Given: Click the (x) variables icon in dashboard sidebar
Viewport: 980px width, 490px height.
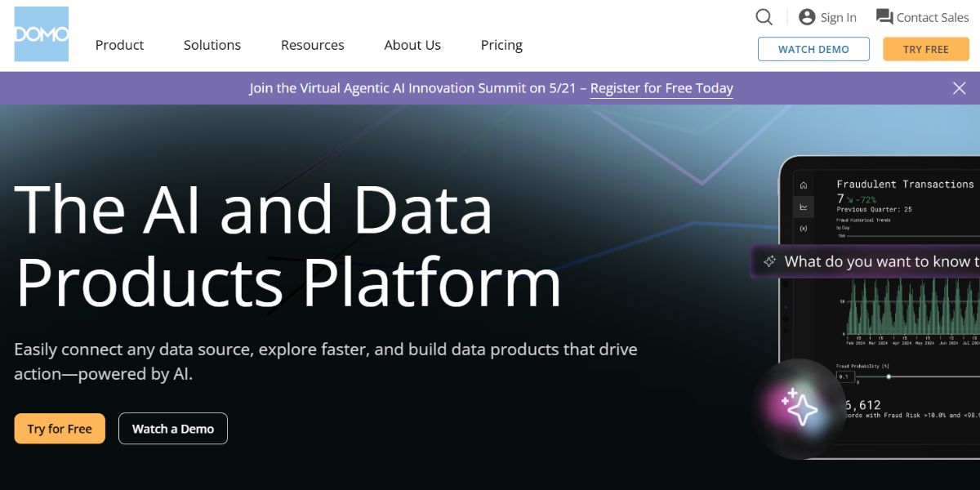Looking at the screenshot, I should pyautogui.click(x=804, y=229).
